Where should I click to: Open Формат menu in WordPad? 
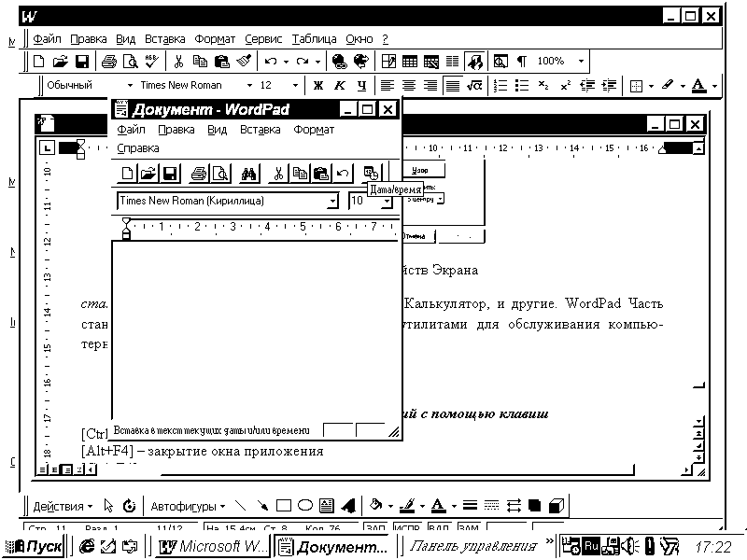pos(314,130)
